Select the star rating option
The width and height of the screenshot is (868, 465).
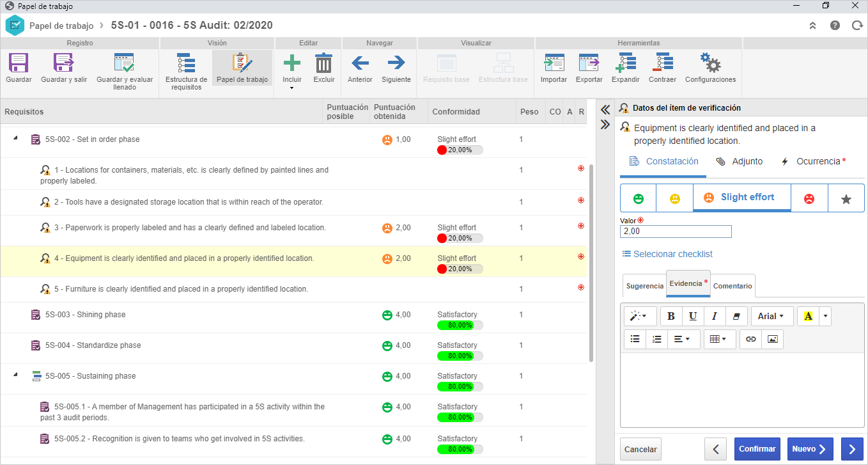coord(846,198)
